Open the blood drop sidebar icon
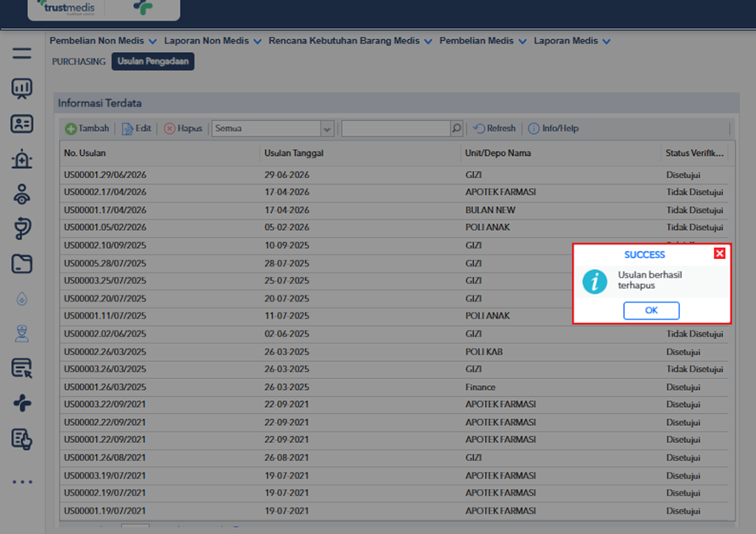This screenshot has width=756, height=534. (21, 299)
